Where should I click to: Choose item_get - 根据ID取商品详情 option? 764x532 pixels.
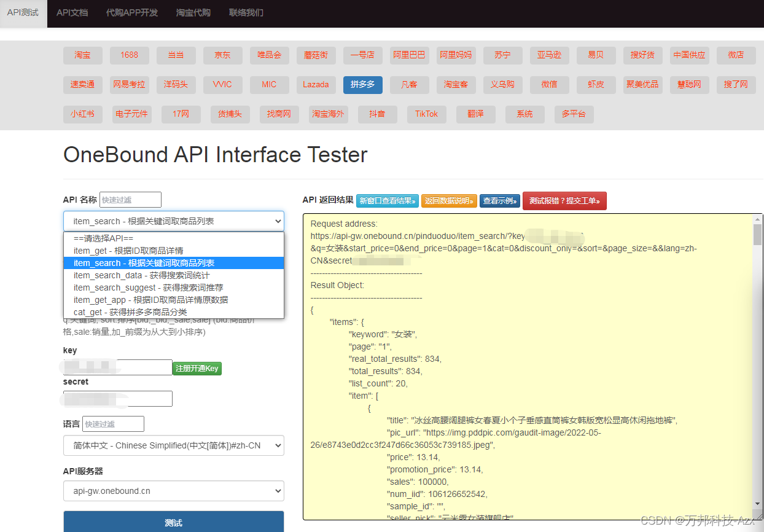[174, 251]
